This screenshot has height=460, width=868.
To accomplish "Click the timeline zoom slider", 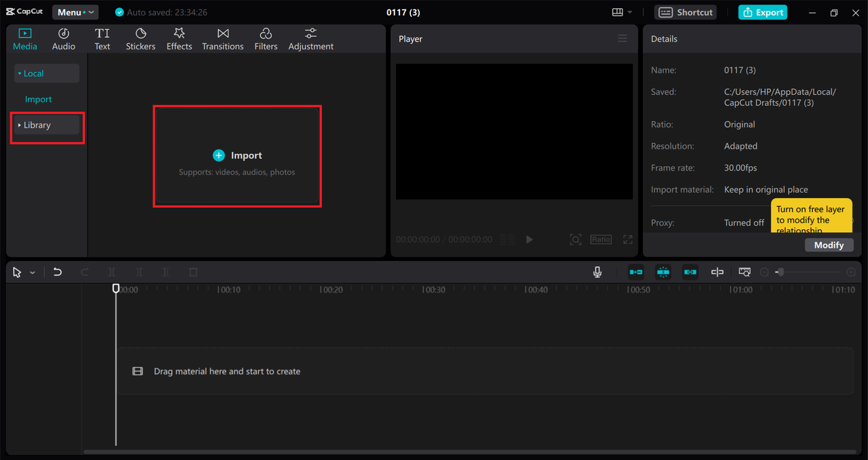I will coord(808,272).
